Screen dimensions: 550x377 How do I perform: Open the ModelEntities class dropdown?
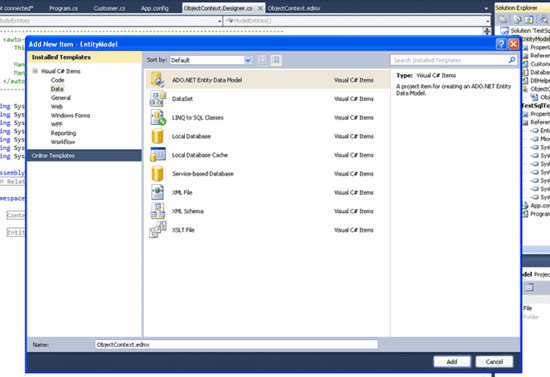220,21
